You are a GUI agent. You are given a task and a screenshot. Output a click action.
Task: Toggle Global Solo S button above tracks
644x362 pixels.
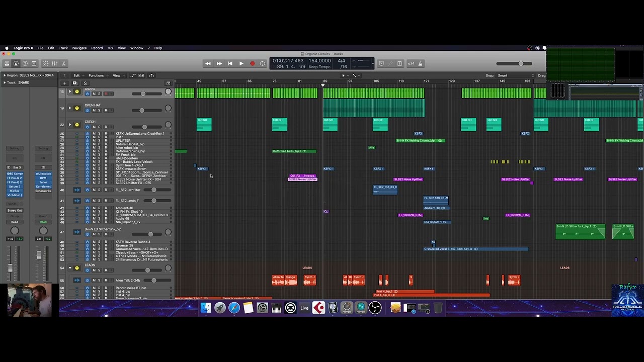tap(85, 83)
